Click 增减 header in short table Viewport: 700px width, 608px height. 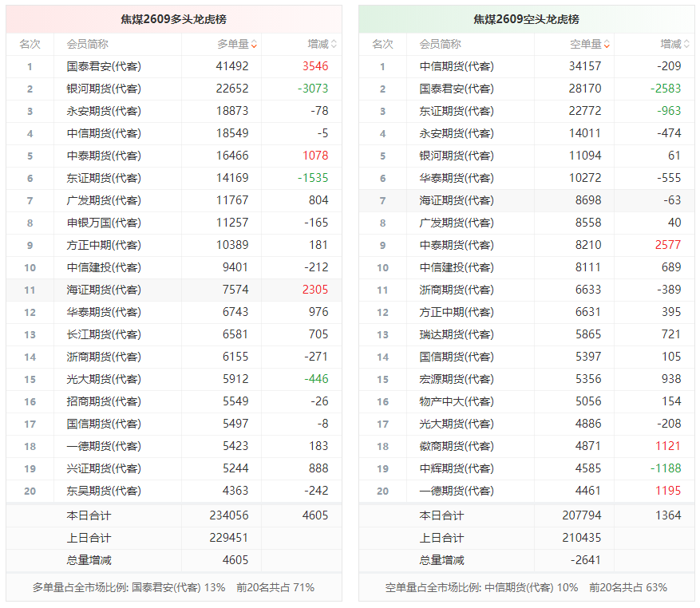[671, 44]
